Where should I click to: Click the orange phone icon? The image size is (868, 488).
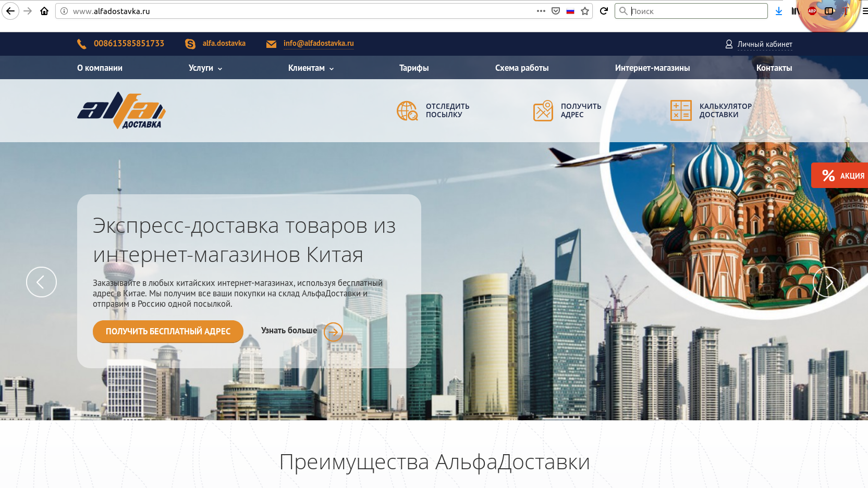click(x=82, y=44)
